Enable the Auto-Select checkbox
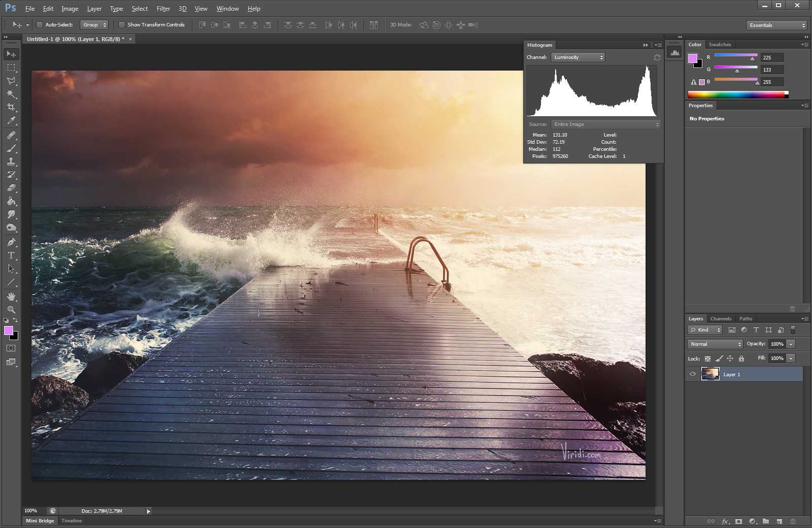 tap(40, 25)
